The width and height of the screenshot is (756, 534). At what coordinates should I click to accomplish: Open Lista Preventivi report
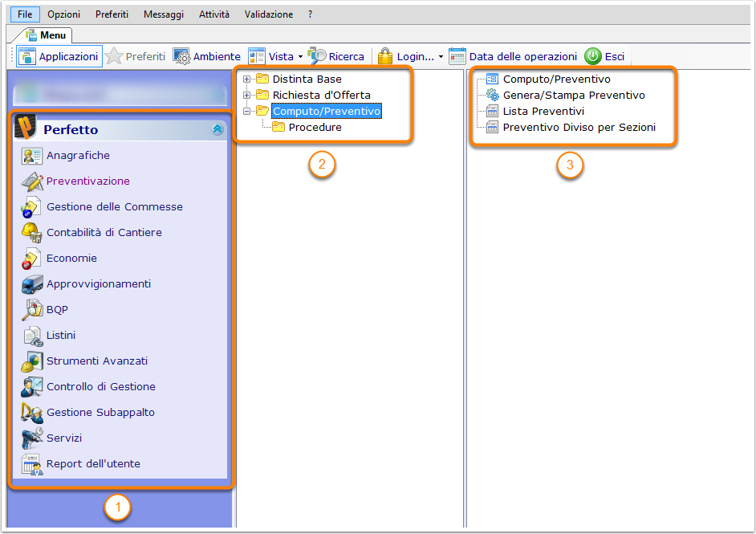[543, 112]
